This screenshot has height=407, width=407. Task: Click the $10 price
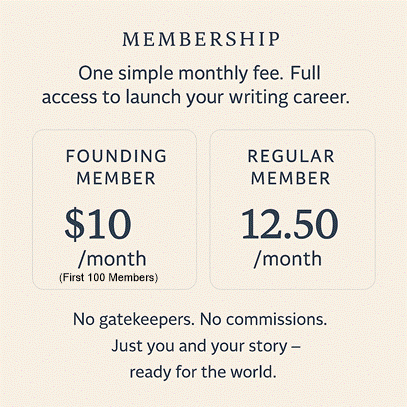[x=98, y=224]
